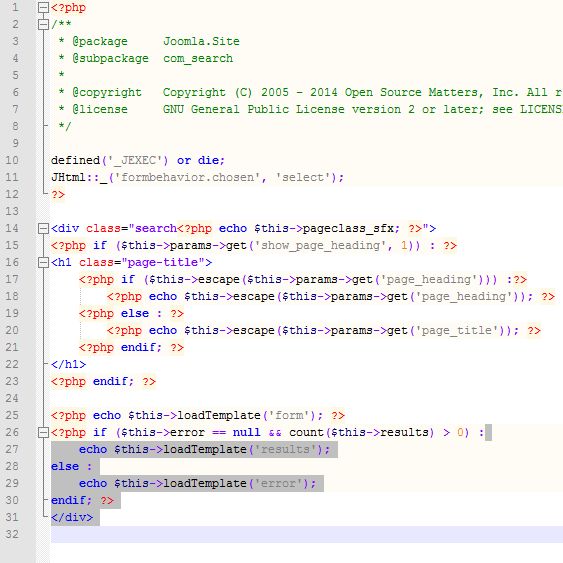Click the "'show_page_heading'" string on line 15
The height and width of the screenshot is (563, 563).
pos(320,246)
